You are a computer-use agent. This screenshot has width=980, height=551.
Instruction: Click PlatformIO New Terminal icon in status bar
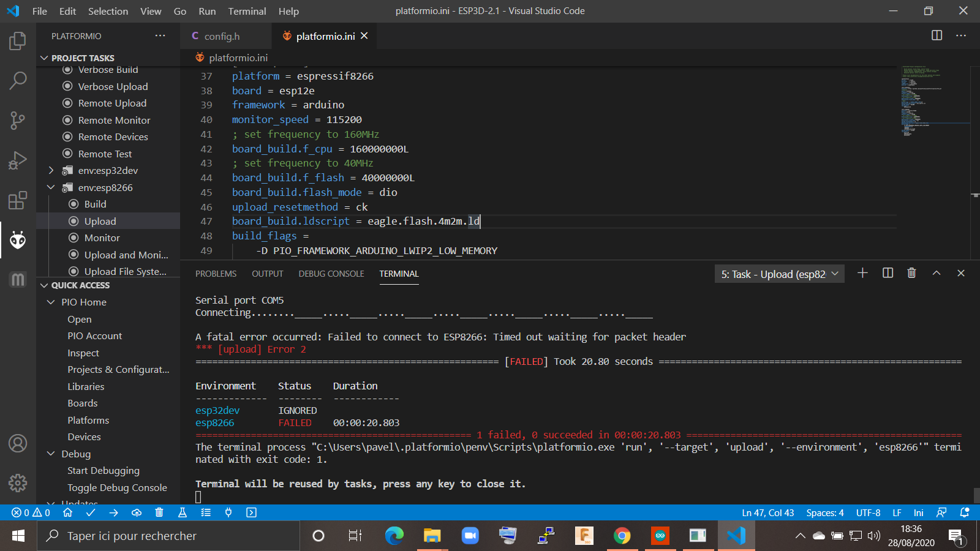(x=251, y=512)
